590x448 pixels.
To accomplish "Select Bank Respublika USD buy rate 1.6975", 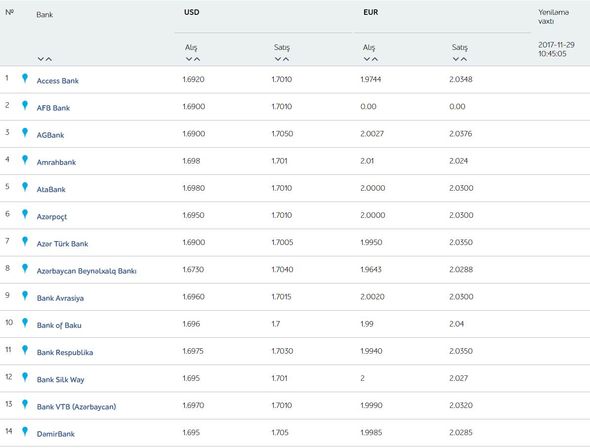I will pos(193,351).
